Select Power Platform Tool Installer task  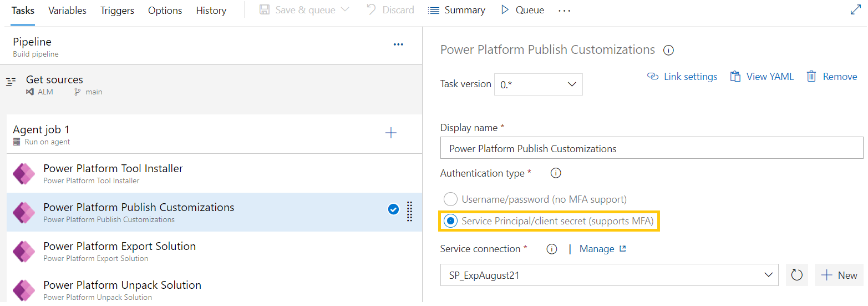[x=214, y=173]
